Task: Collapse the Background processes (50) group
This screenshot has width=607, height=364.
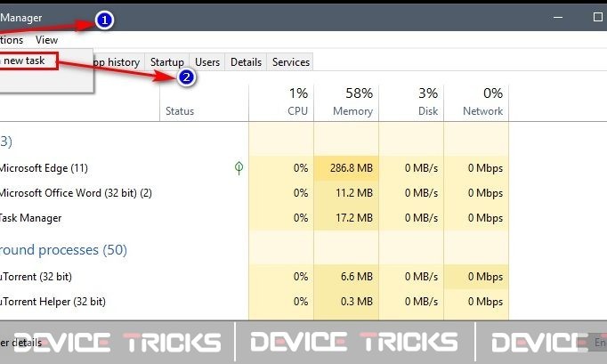Action: 63,250
